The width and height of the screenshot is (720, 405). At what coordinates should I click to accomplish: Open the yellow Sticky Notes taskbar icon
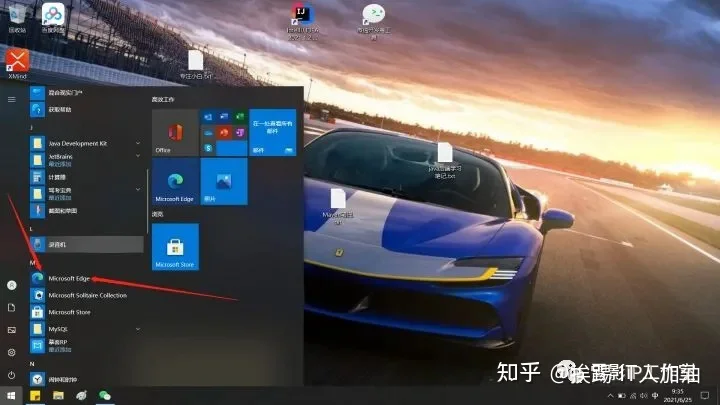(x=35, y=395)
